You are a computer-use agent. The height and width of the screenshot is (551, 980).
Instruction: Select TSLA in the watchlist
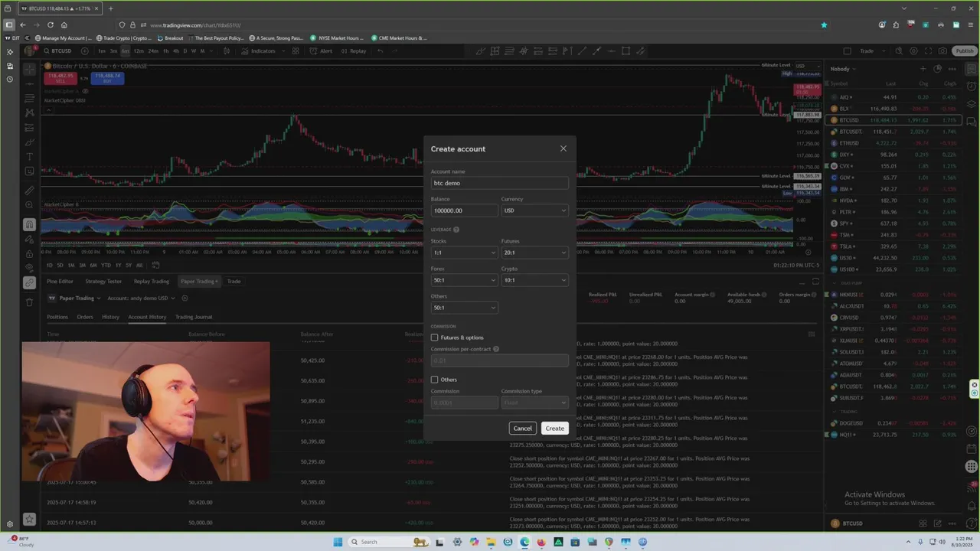pyautogui.click(x=894, y=246)
